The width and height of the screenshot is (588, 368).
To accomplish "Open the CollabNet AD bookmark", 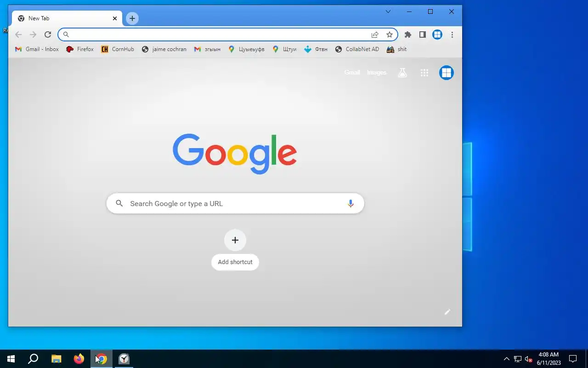I will (357, 49).
